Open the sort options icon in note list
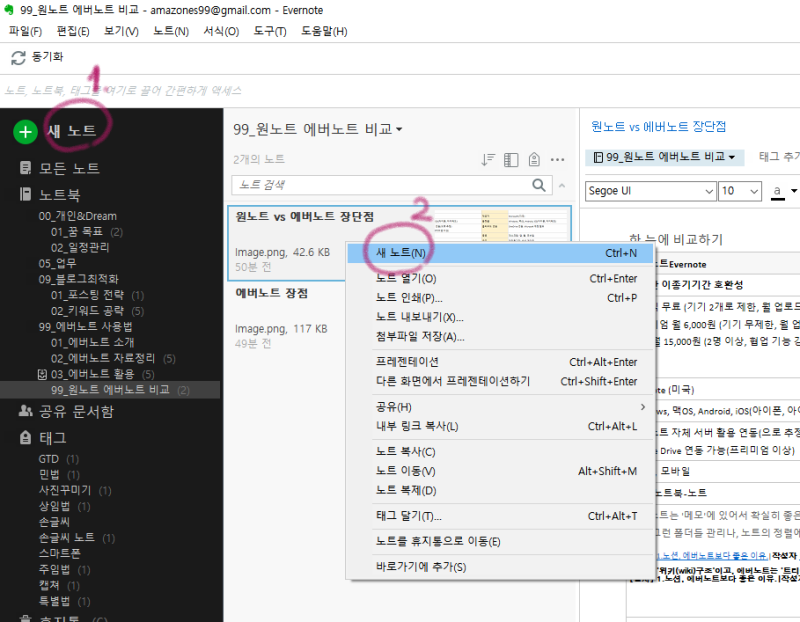The image size is (800, 622). (x=488, y=160)
